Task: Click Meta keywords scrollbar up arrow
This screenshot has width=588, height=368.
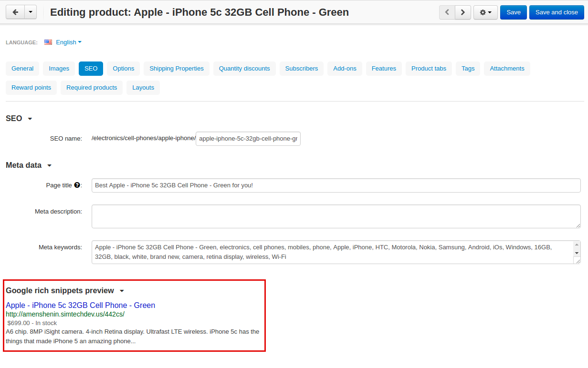Action: pos(577,244)
